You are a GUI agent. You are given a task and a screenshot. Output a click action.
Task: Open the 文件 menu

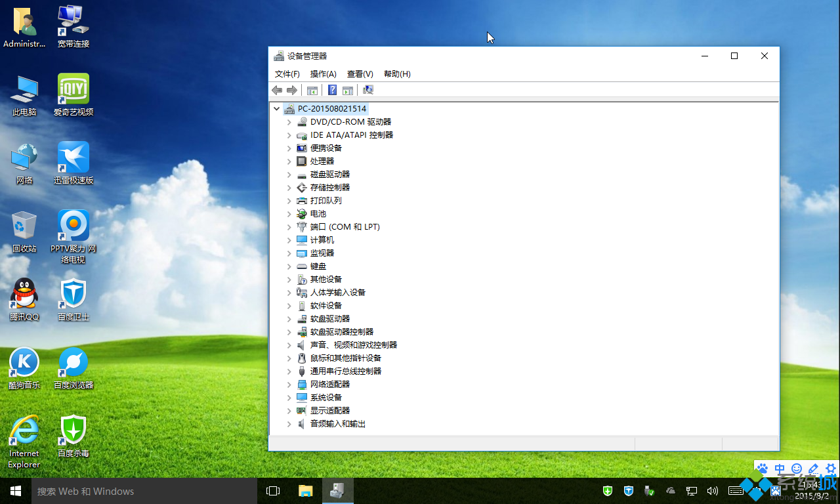287,73
